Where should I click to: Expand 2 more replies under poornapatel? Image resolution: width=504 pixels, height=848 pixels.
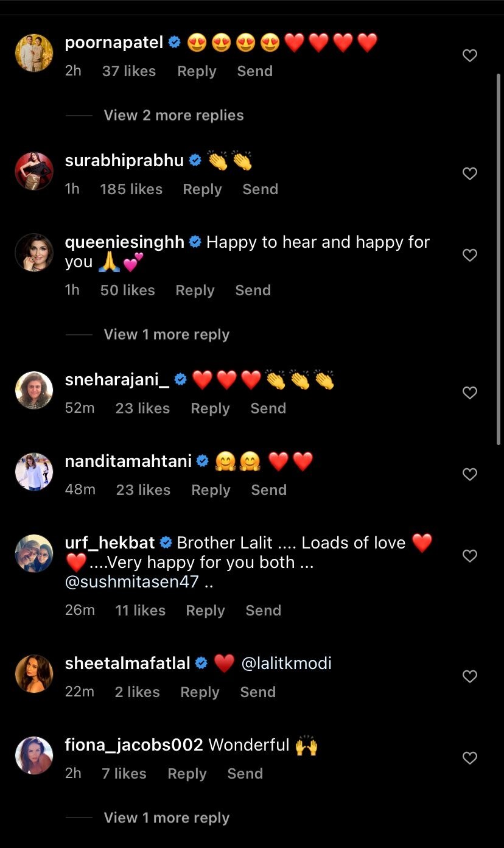click(x=173, y=116)
